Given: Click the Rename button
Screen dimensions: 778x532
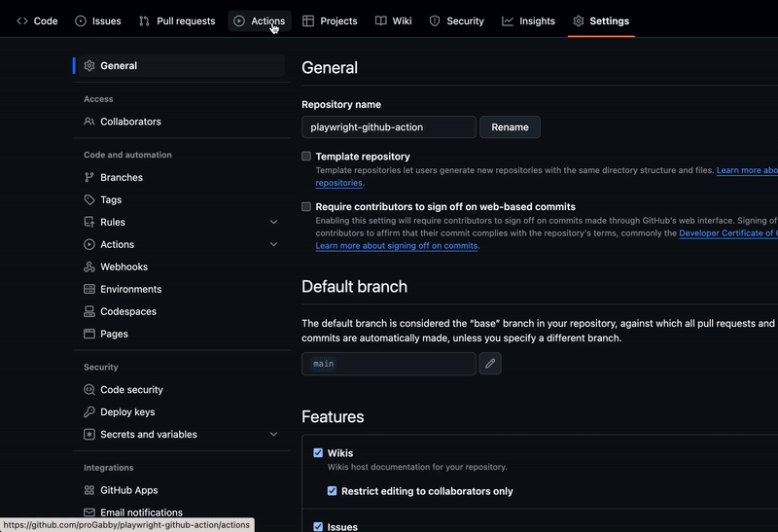Looking at the screenshot, I should [510, 127].
